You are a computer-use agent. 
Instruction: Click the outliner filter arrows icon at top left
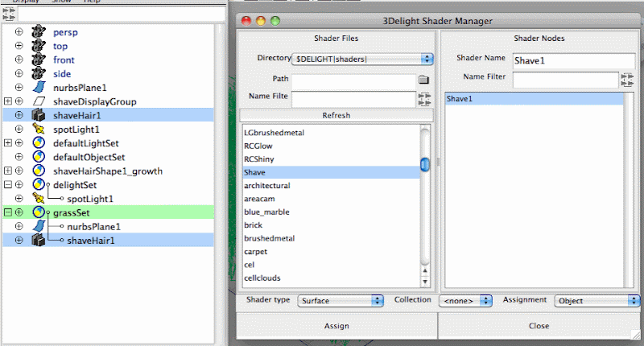9,14
